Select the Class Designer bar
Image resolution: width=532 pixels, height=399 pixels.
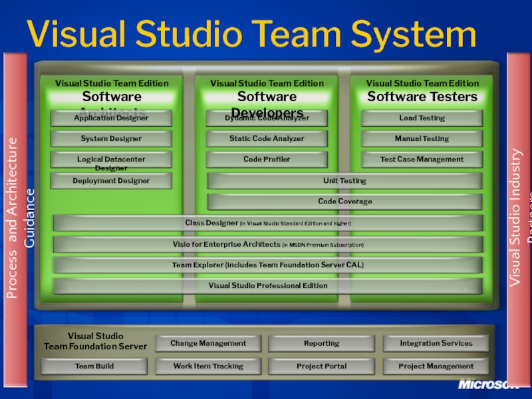click(267, 223)
